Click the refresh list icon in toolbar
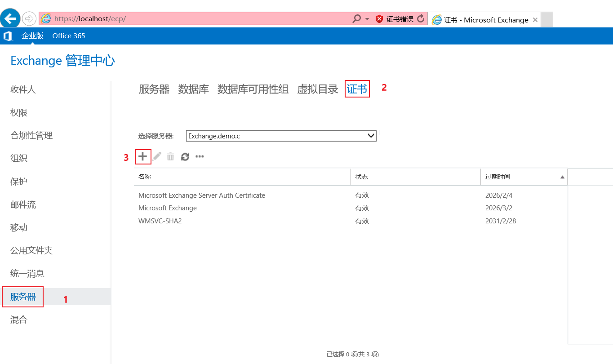Screen dimensions: 613x364 coord(185,156)
